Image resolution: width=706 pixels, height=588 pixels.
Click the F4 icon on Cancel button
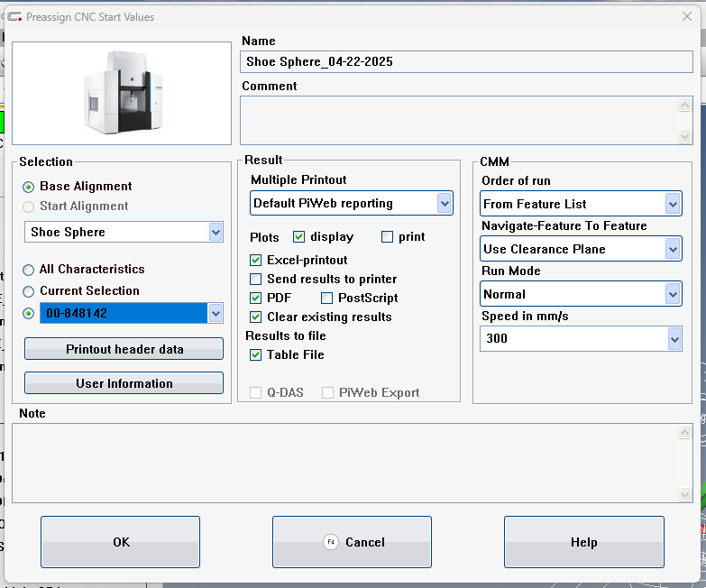[x=331, y=542]
